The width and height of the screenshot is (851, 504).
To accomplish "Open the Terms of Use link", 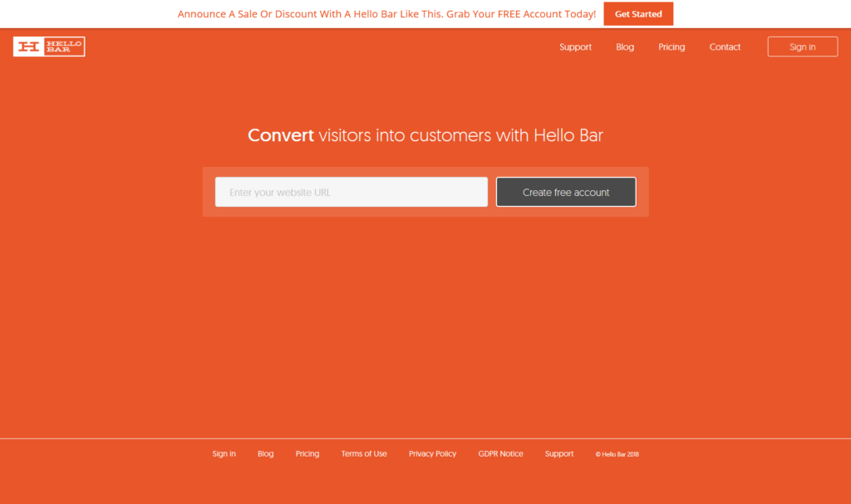I will (364, 454).
